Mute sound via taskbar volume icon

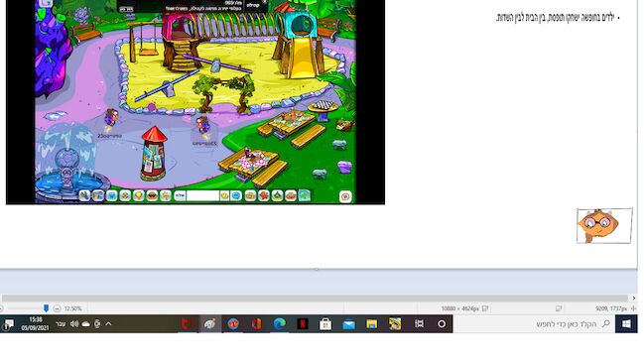pos(74,324)
